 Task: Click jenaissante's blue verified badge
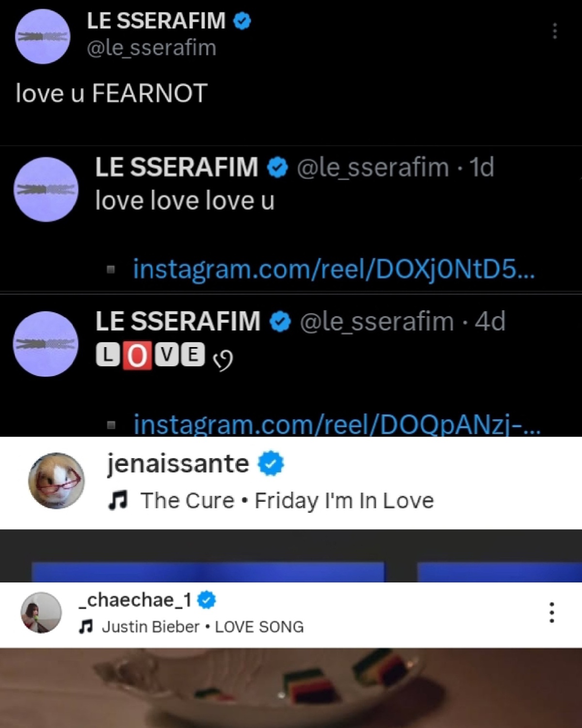[x=271, y=463]
